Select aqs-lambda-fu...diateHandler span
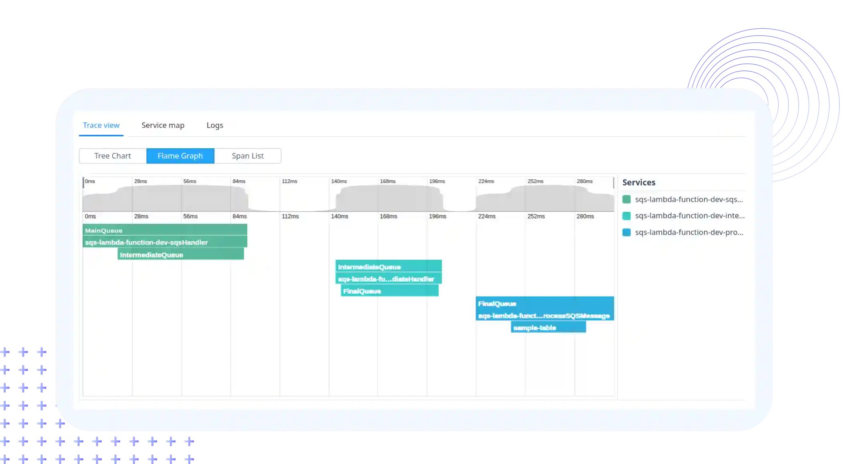This screenshot has width=868, height=464. [x=388, y=279]
